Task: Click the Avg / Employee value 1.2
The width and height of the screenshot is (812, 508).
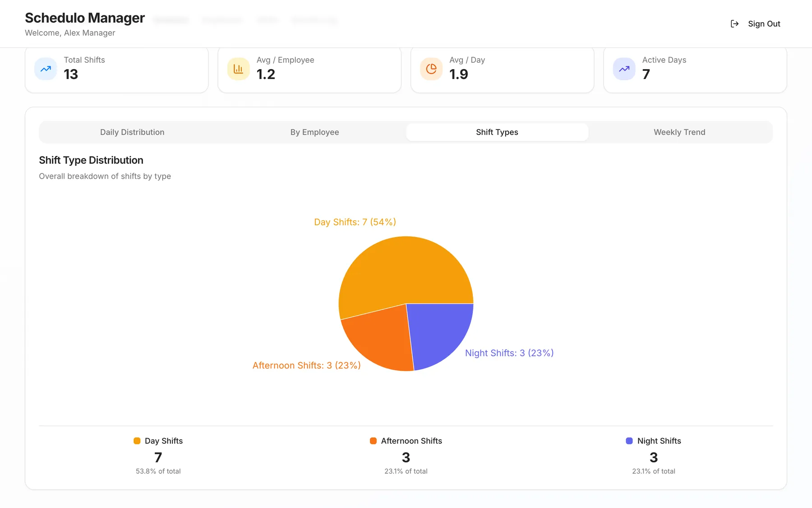Action: [x=266, y=74]
